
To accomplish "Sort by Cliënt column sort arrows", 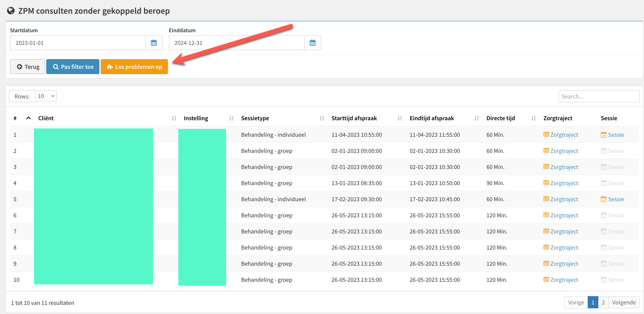I will (x=174, y=118).
